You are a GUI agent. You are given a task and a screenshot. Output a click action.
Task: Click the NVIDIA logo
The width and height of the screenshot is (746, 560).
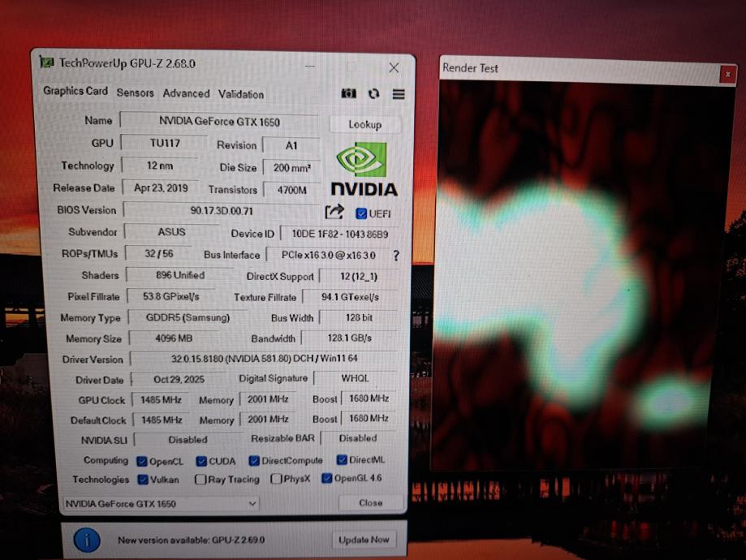tap(364, 169)
